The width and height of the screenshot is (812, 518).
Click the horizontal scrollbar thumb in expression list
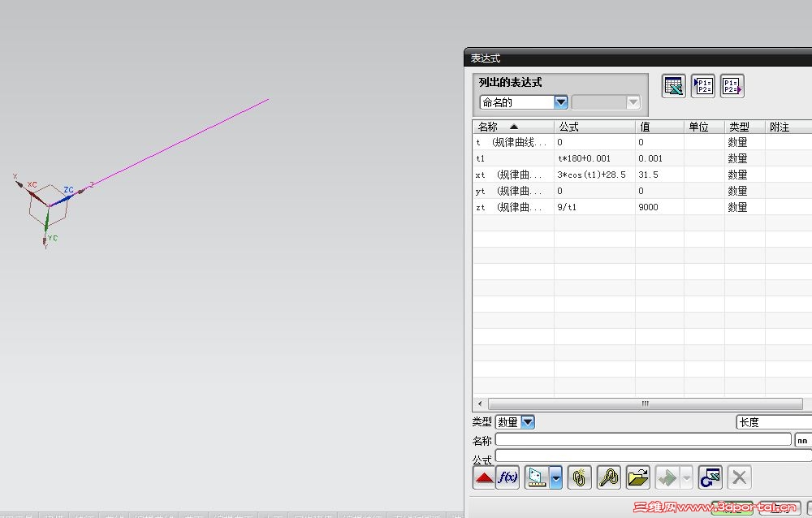coord(646,404)
